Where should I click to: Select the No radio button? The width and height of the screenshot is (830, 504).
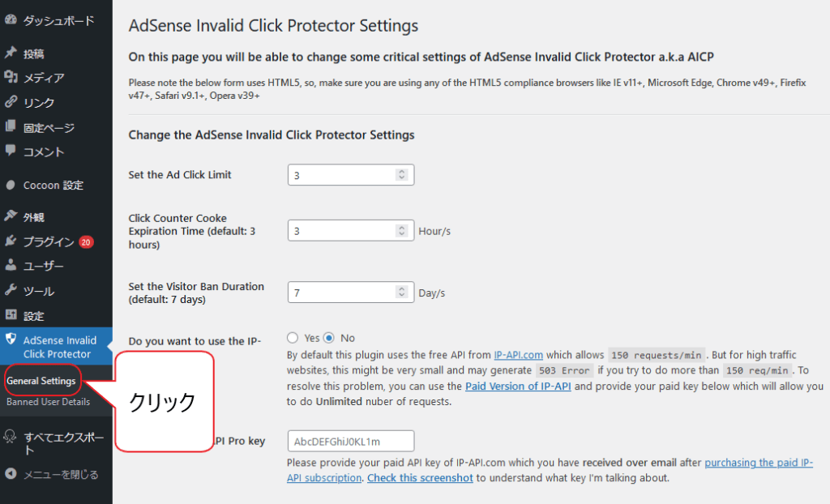pos(329,338)
